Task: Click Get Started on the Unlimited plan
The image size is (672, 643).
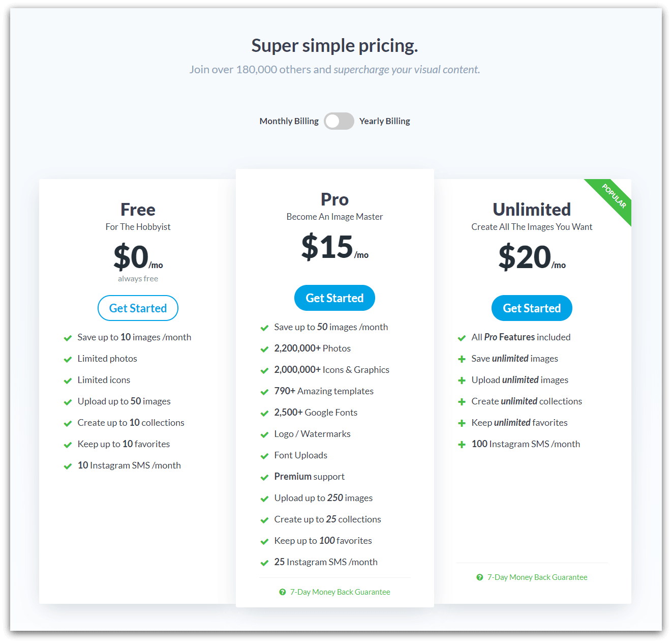Action: click(x=532, y=308)
